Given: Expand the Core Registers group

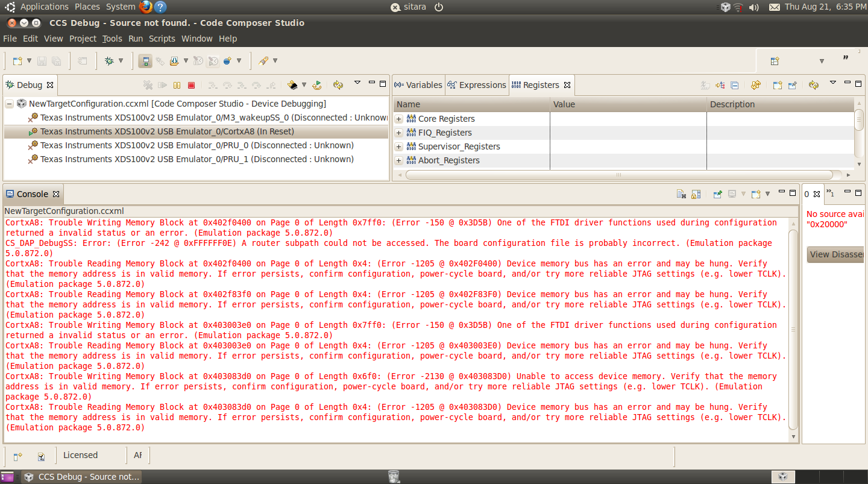Looking at the screenshot, I should (x=398, y=119).
